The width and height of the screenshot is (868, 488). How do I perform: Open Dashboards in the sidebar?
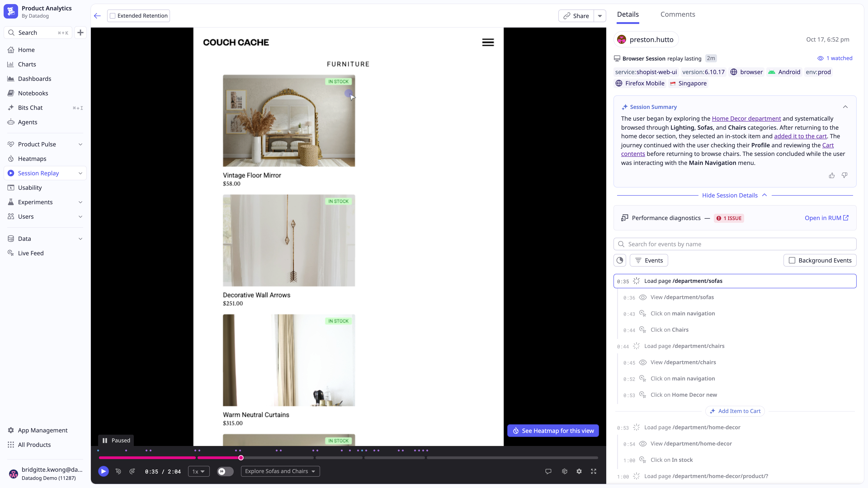click(x=45, y=78)
